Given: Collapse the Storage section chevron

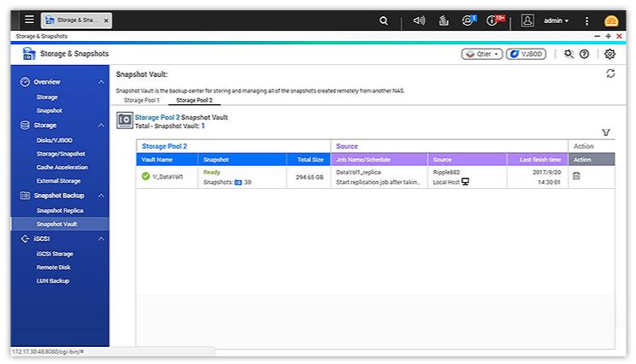Looking at the screenshot, I should click(101, 126).
